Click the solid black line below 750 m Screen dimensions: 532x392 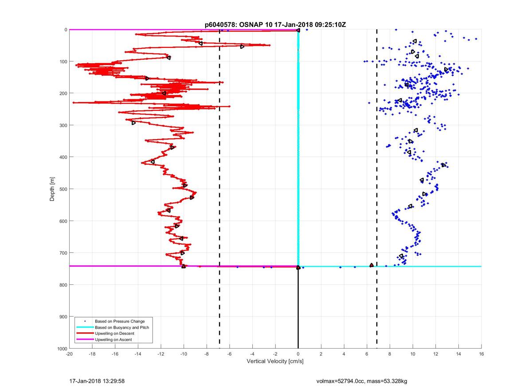[298, 308]
